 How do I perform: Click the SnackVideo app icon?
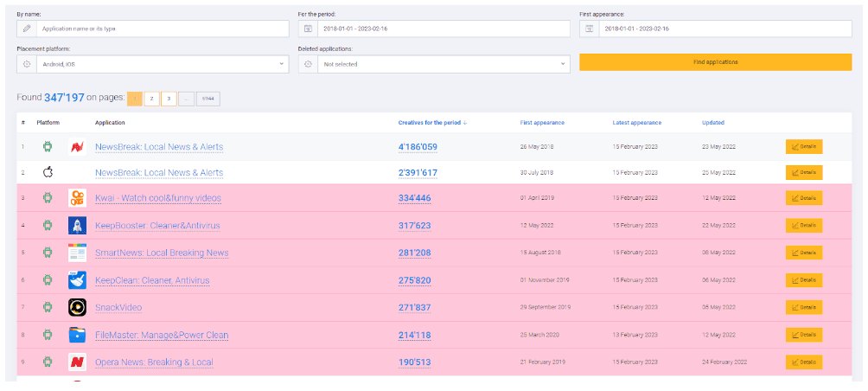point(77,307)
